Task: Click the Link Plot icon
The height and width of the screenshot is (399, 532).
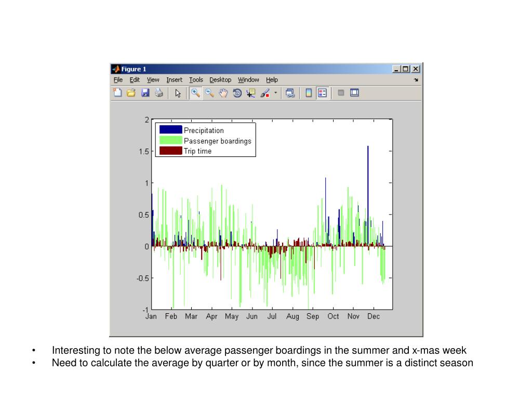Action: (290, 93)
